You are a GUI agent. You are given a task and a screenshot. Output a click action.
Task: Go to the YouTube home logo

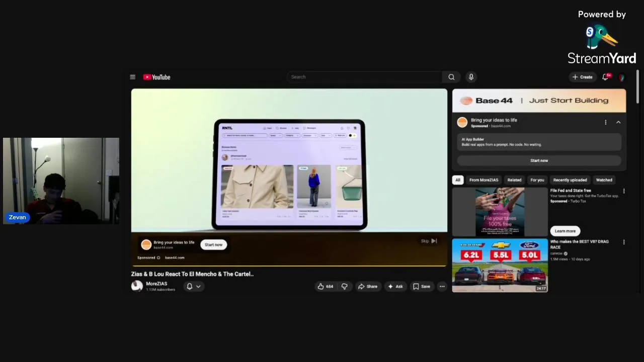click(x=156, y=77)
